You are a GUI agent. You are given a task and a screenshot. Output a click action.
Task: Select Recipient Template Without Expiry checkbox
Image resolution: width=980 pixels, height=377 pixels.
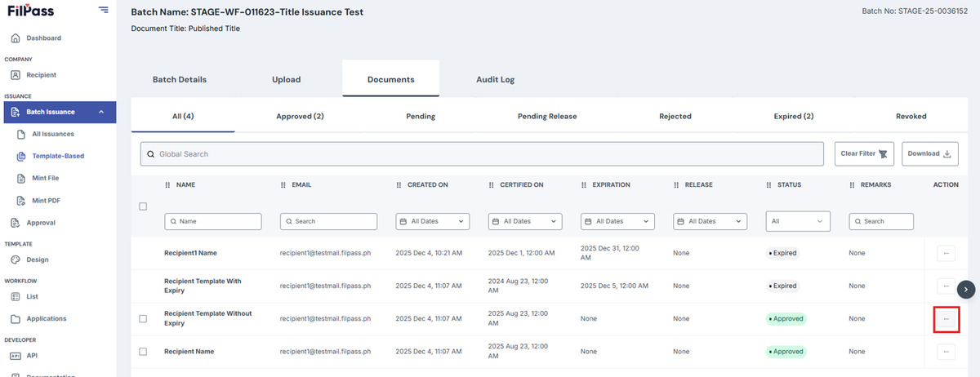143,318
